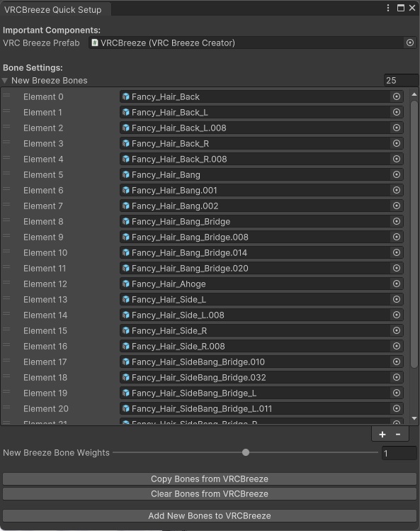
Task: Open object picker for Fancy_Hair_Bang_Bridge.008
Action: (x=397, y=237)
